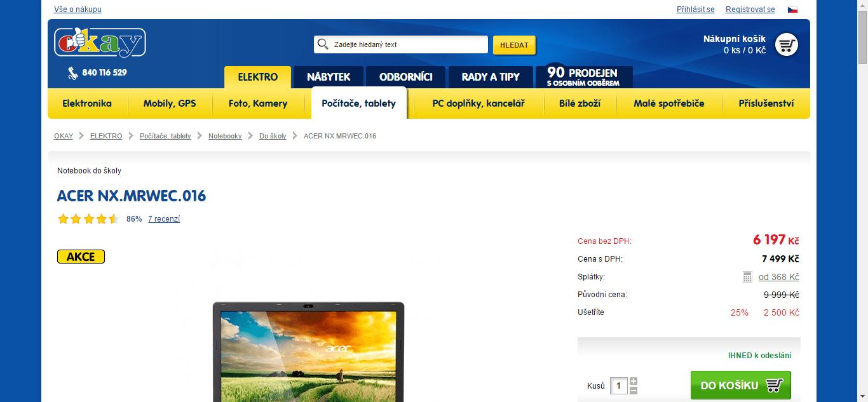Click the yellow AKCE badge
This screenshot has height=402, width=868.
(81, 257)
